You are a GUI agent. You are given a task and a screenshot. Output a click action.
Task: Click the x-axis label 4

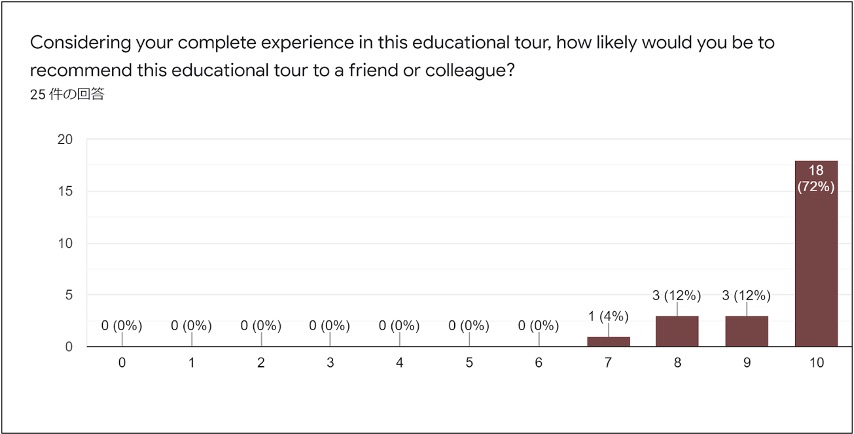coord(400,364)
